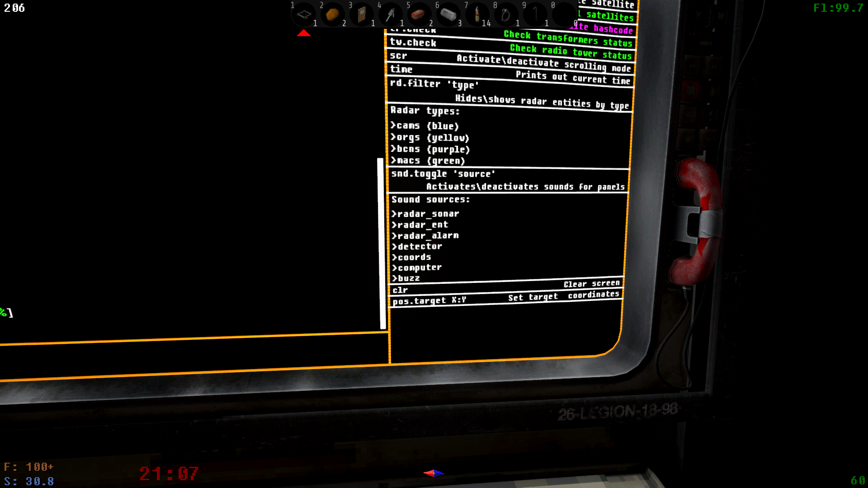The height and width of the screenshot is (488, 868).
Task: Click the red triangle slot marker
Action: click(304, 33)
